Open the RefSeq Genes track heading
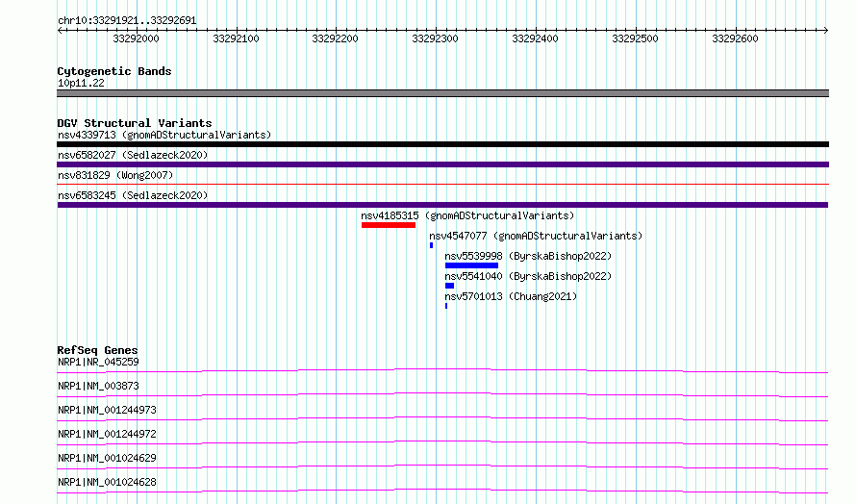Viewport: 856px width, 504px height. (x=97, y=350)
